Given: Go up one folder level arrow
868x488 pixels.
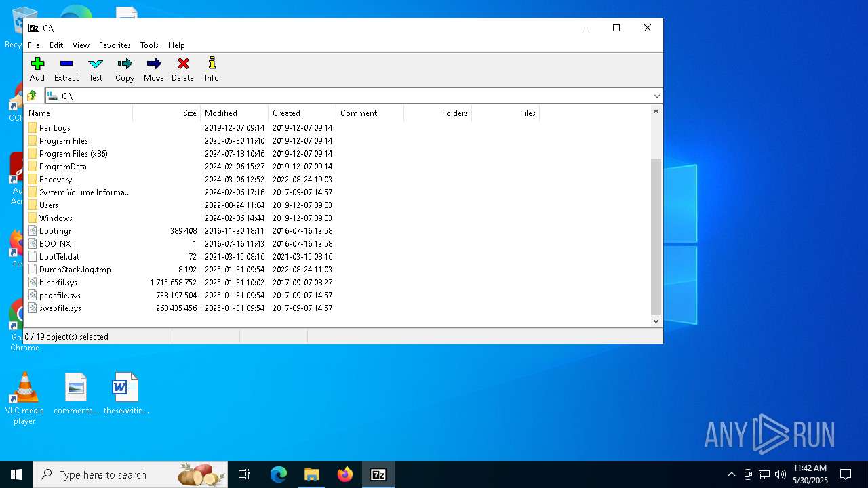Looking at the screenshot, I should (32, 96).
